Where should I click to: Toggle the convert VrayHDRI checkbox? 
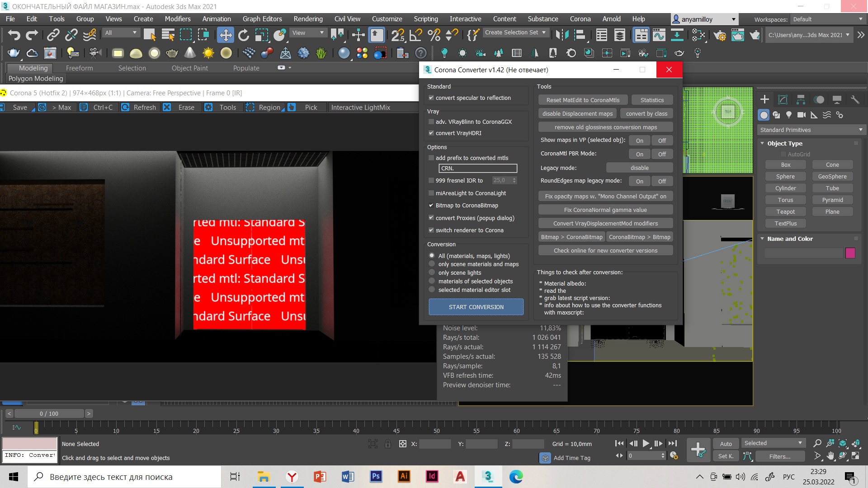click(x=431, y=133)
